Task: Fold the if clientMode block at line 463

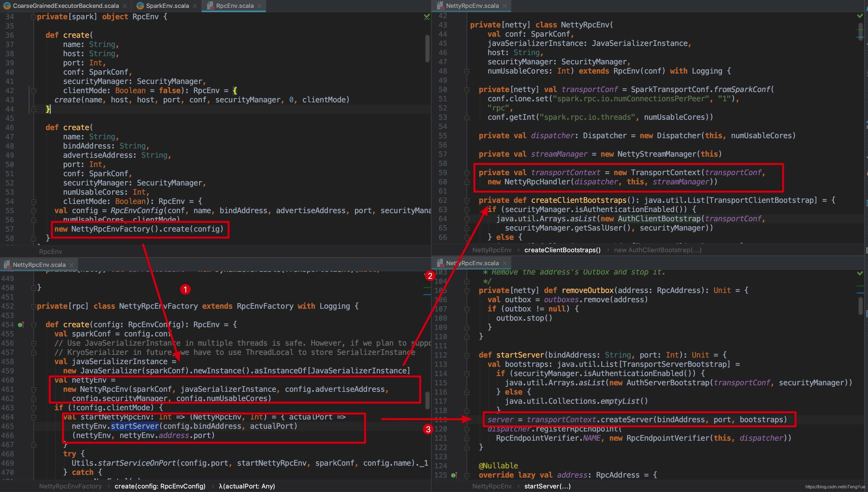Action: [x=33, y=408]
